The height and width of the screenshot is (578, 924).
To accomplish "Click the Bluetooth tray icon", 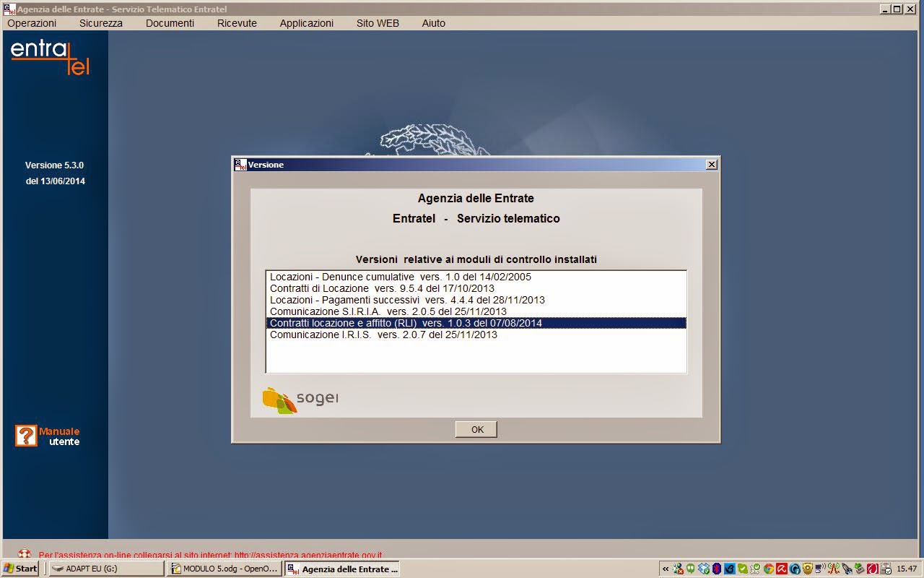I will (716, 569).
